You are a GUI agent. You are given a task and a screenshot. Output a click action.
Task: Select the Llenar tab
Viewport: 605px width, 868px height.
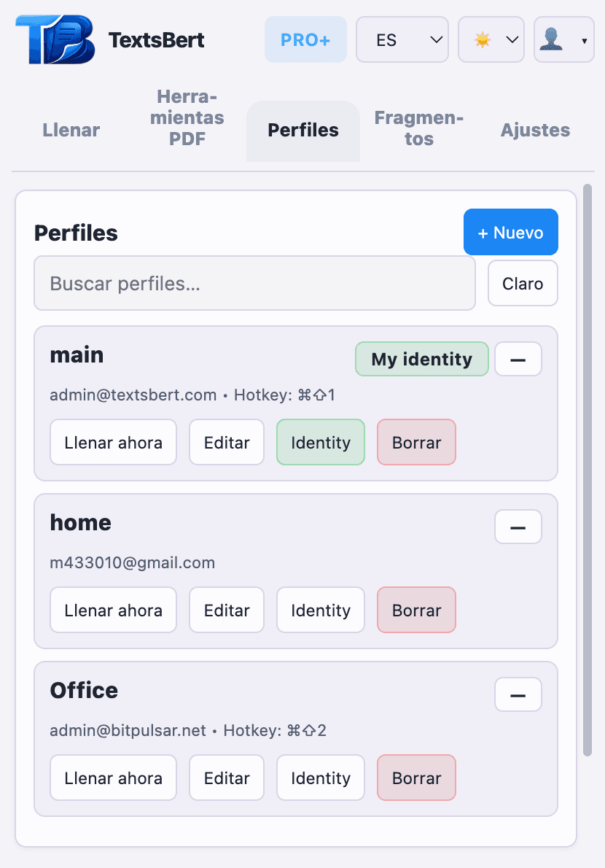(71, 130)
